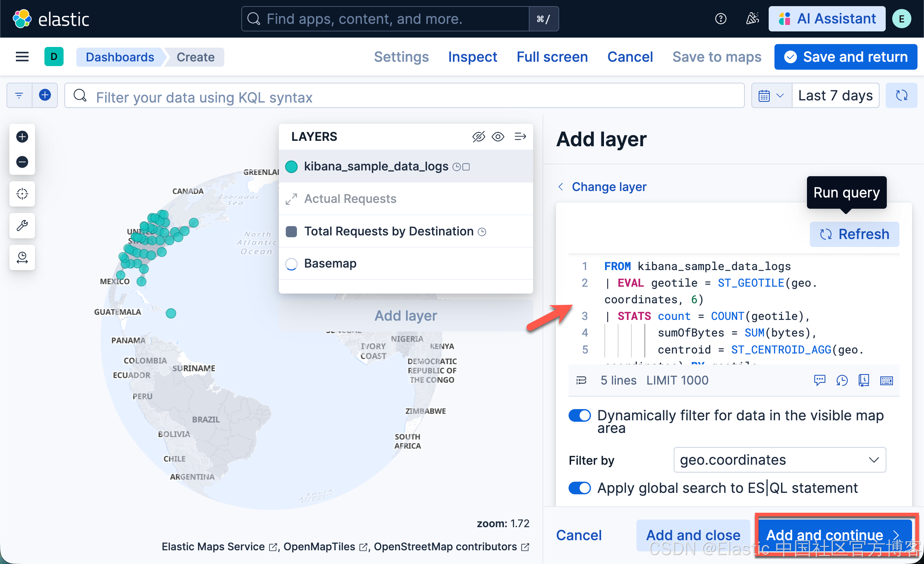Click the map zoom out button
Screen dimensions: 924x564
(x=22, y=162)
